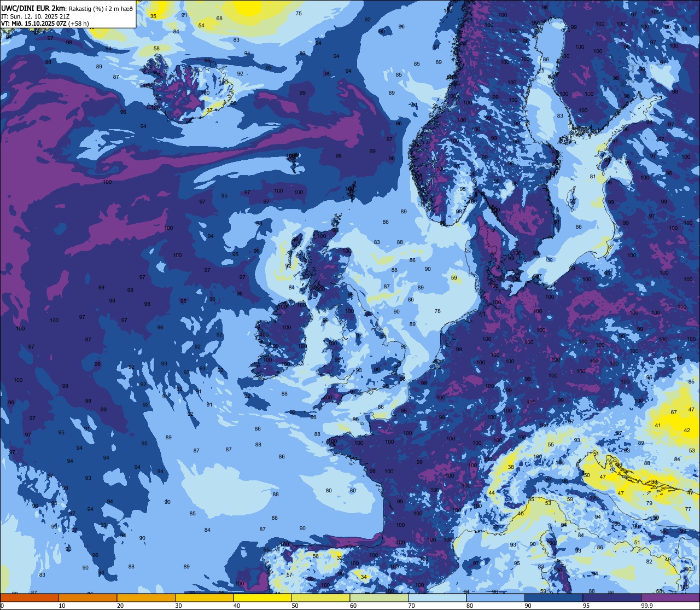This screenshot has width=700, height=610.
Task: Click the humidity value 49
Action: (668, 559)
